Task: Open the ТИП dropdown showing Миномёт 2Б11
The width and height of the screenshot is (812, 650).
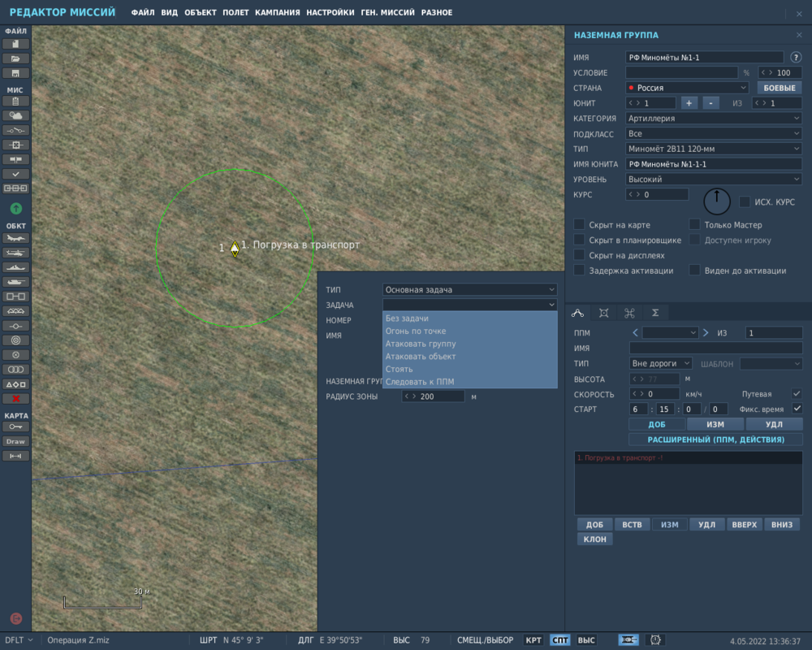Action: coord(713,148)
